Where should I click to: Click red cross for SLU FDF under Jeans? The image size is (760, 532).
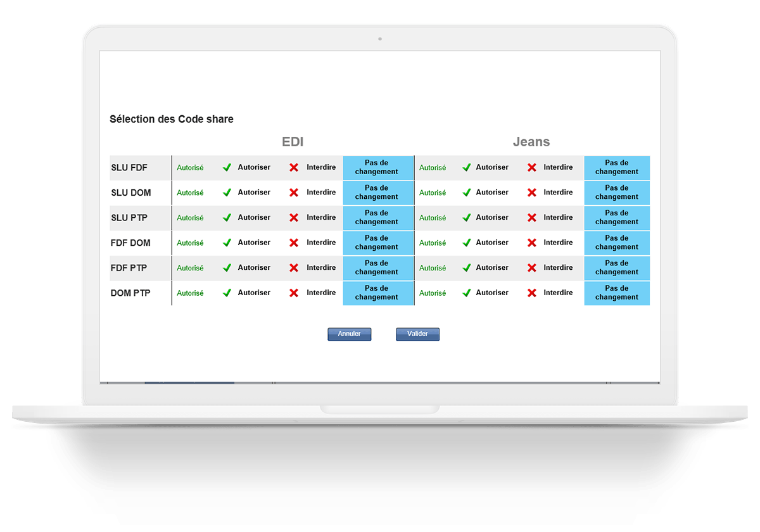pos(532,168)
